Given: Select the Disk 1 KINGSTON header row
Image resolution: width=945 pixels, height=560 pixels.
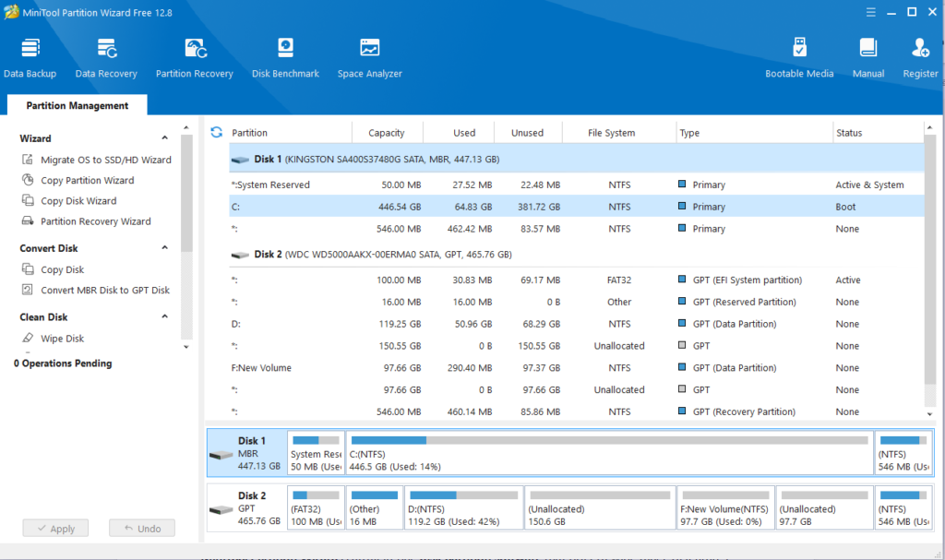Looking at the screenshot, I should [x=576, y=159].
